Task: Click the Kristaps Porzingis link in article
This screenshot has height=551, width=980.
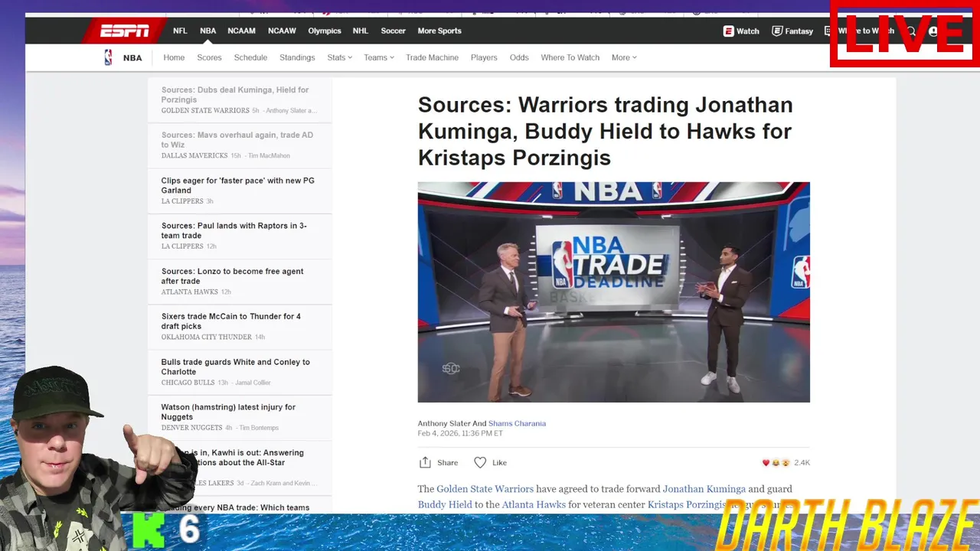Action: pyautogui.click(x=687, y=504)
